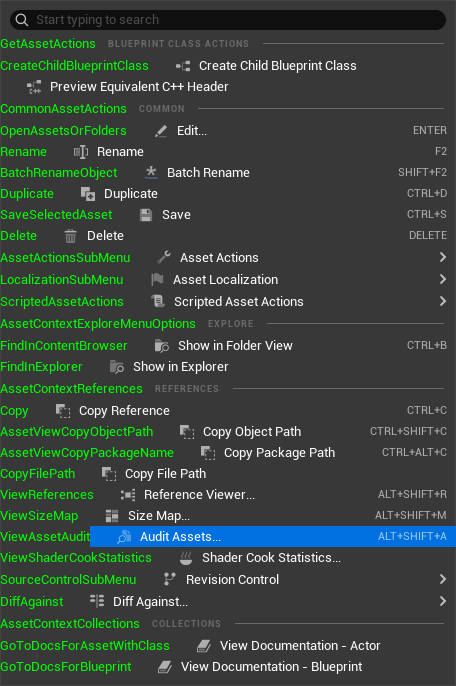Click the trash can icon beside Delete
The image size is (456, 686).
[70, 236]
